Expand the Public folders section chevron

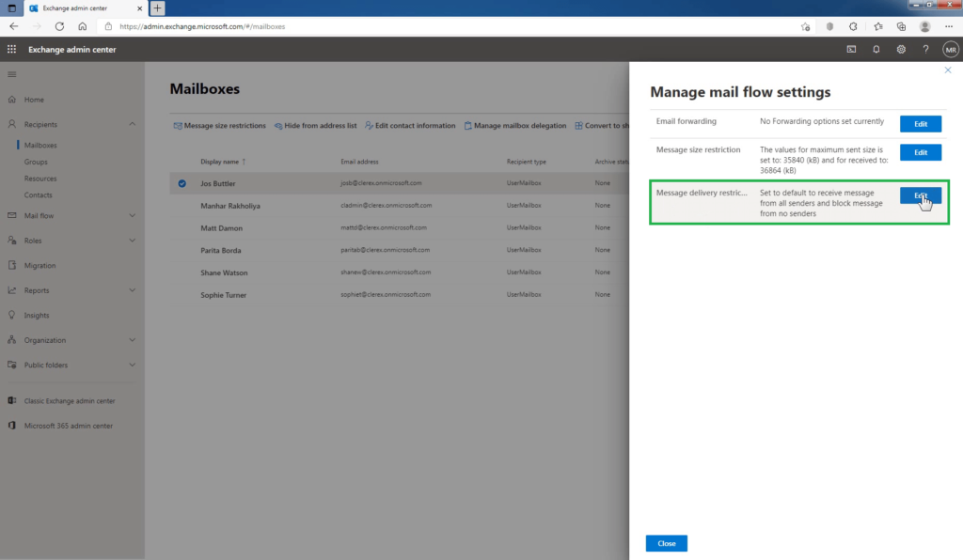132,365
